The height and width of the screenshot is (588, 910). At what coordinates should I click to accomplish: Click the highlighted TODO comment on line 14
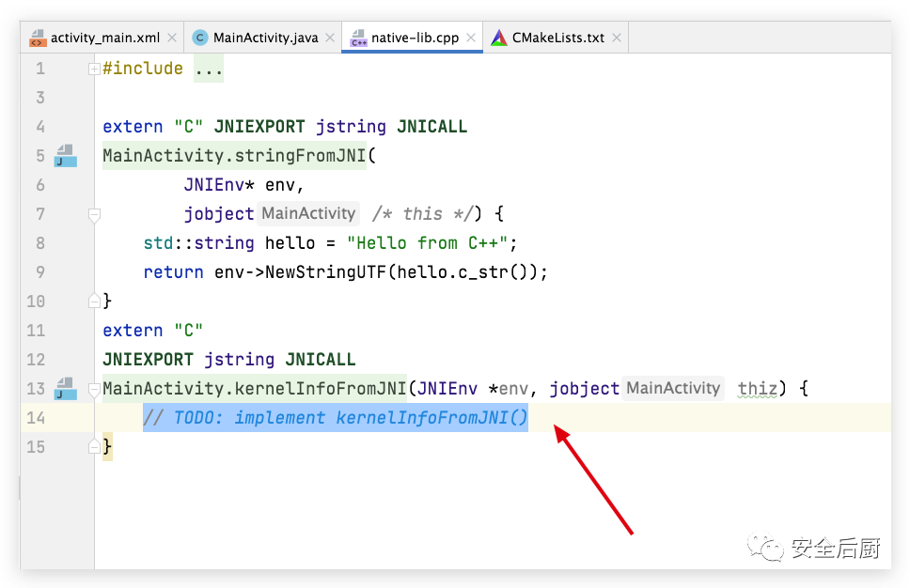point(335,417)
